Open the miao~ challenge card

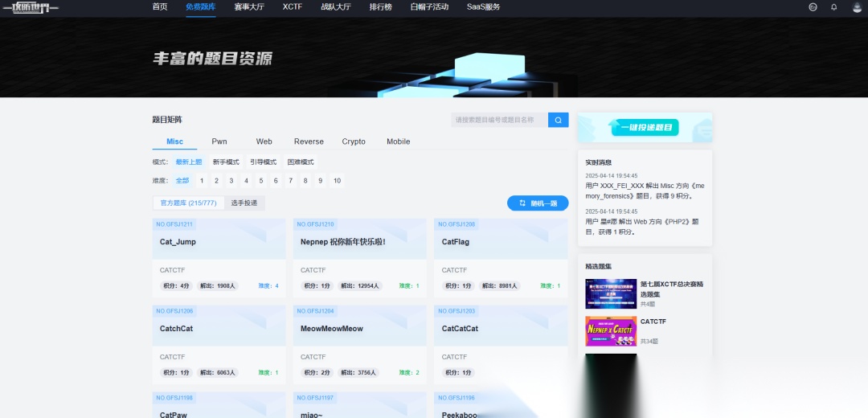pyautogui.click(x=360, y=405)
